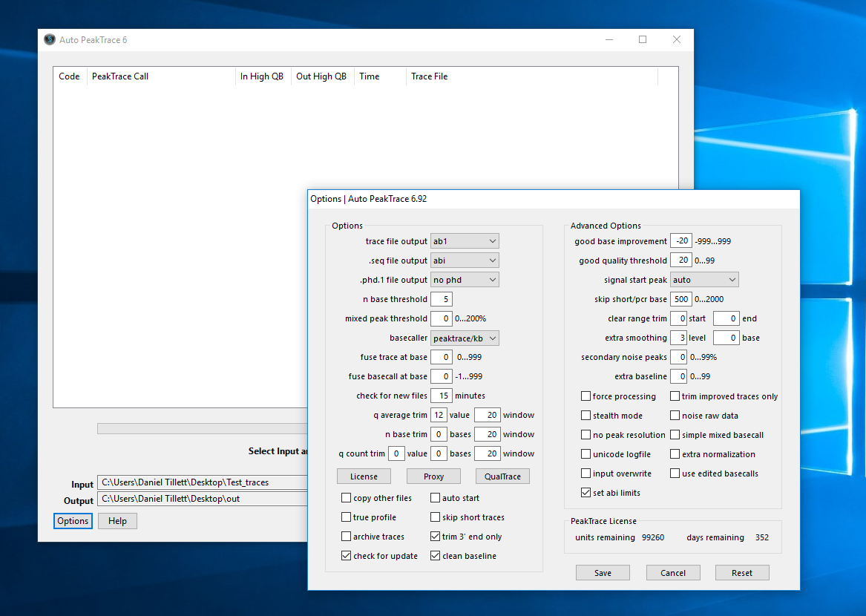
Task: Save the options
Action: click(x=603, y=573)
